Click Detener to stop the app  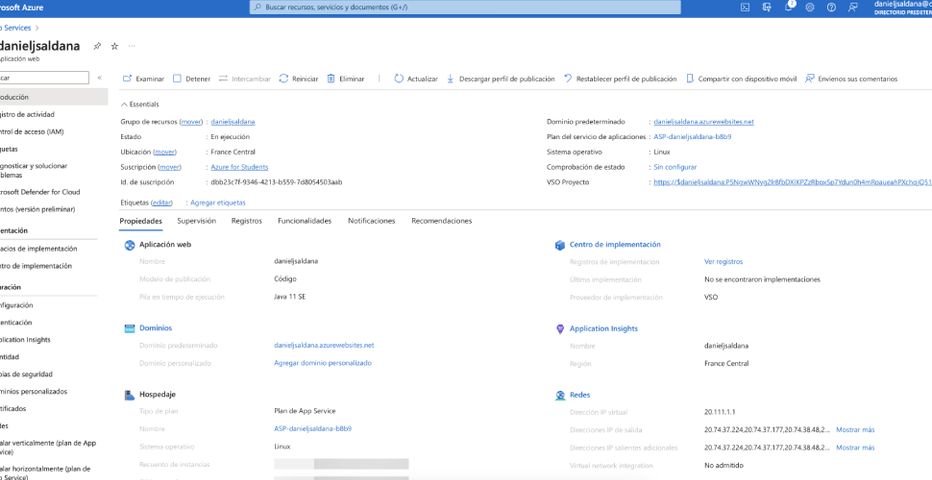point(191,79)
